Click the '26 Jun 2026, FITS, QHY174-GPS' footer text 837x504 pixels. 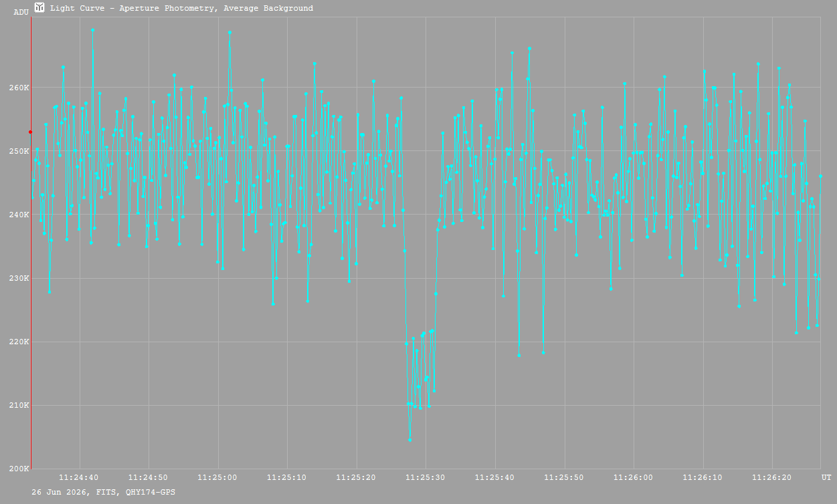click(104, 492)
